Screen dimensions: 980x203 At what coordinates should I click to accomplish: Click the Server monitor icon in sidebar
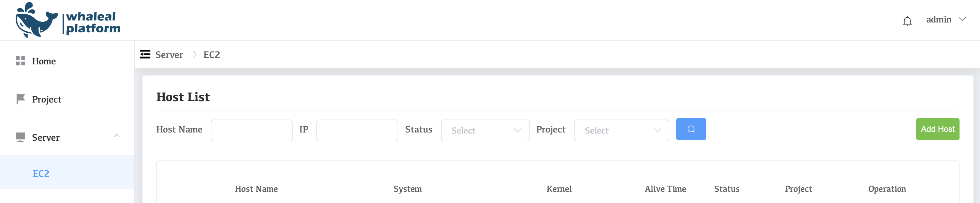[x=20, y=137]
